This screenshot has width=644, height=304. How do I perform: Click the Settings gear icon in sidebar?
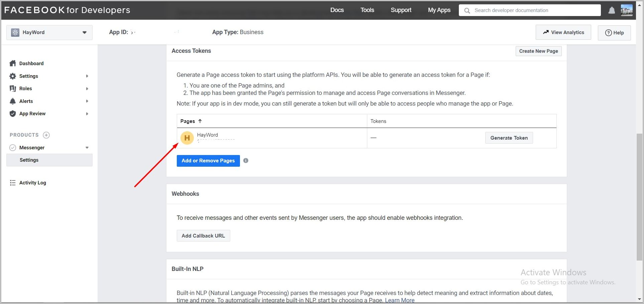[13, 76]
